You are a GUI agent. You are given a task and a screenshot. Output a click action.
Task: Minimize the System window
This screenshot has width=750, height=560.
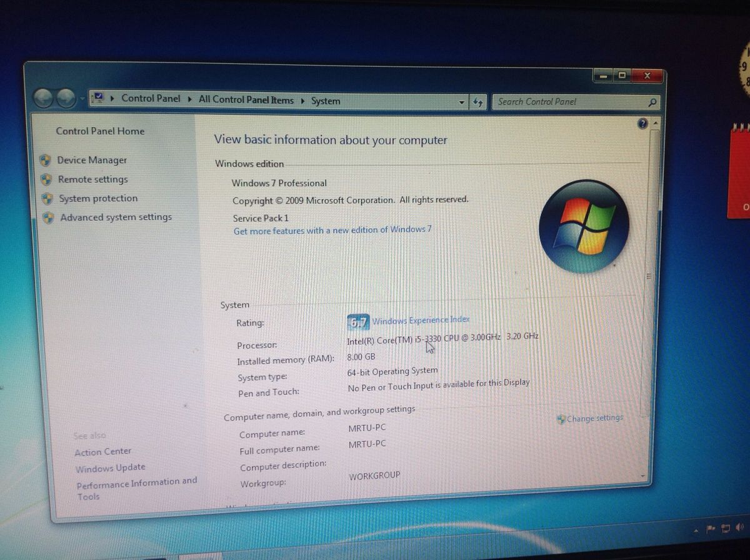click(602, 76)
